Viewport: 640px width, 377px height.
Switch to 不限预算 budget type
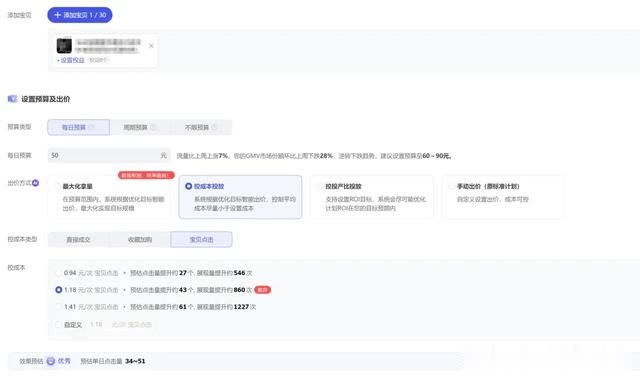(x=201, y=127)
